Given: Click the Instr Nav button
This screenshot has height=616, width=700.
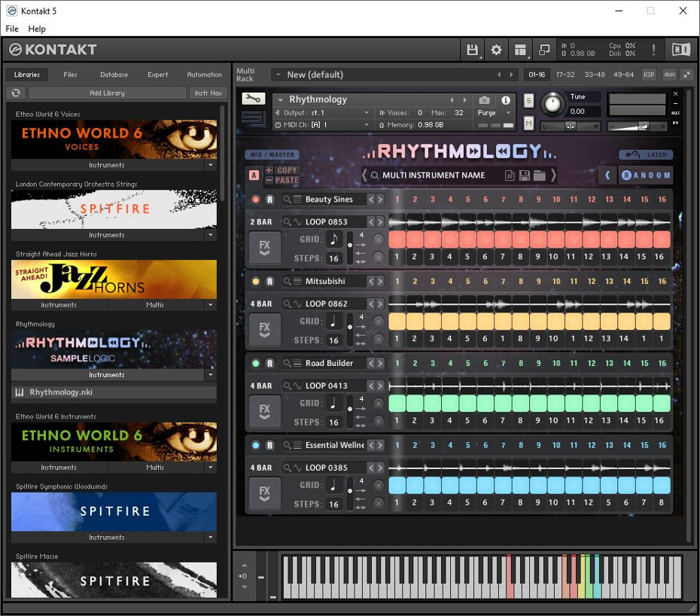Looking at the screenshot, I should 208,93.
